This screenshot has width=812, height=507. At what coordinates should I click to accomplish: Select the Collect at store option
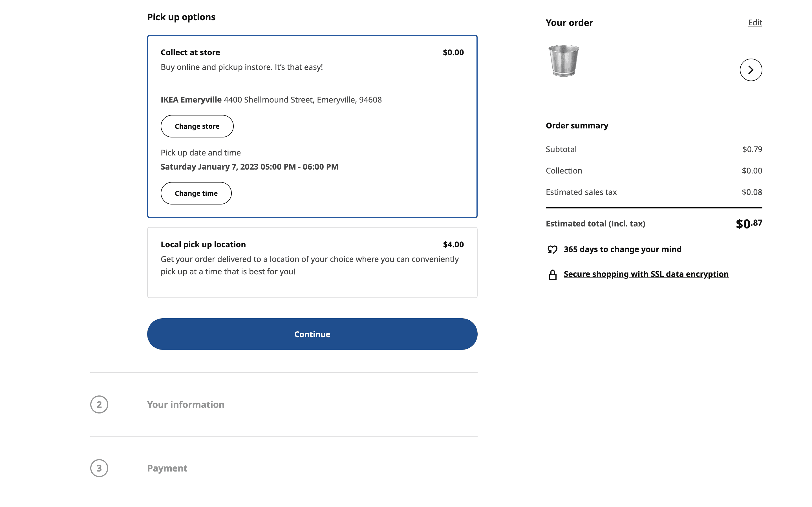point(190,53)
